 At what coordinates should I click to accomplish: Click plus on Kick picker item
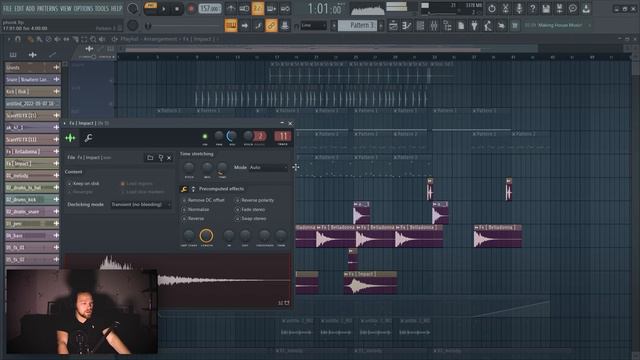pos(56,91)
